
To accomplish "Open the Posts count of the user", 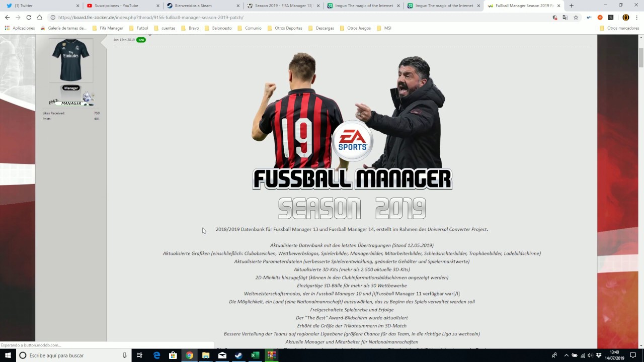I will (97, 119).
